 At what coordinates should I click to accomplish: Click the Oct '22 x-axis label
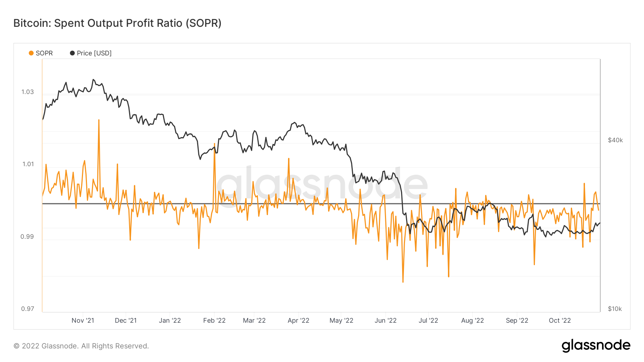point(560,321)
